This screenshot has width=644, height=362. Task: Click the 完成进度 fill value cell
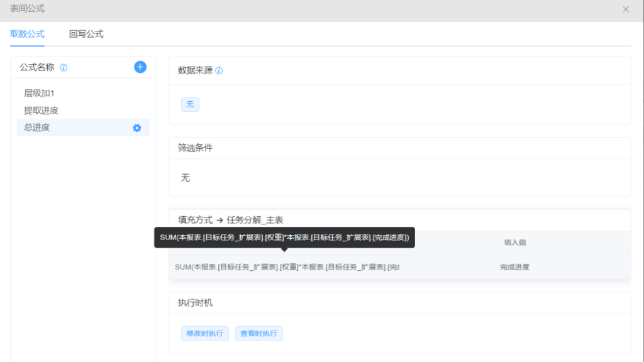(x=514, y=267)
